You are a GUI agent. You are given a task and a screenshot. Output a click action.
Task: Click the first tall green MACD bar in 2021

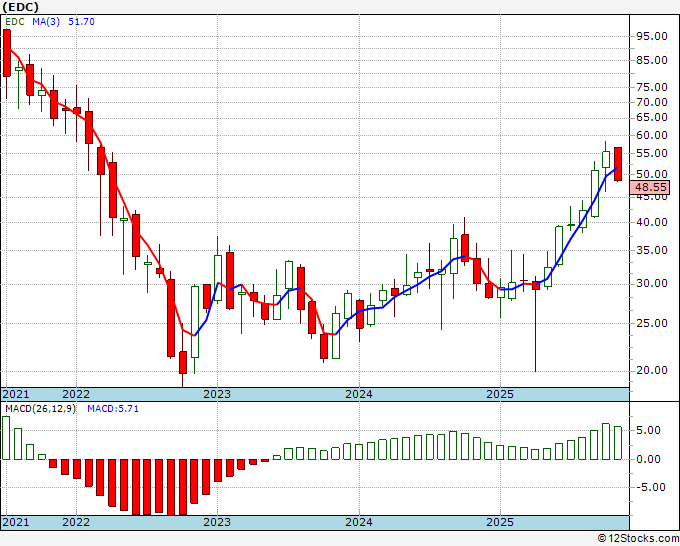tap(6, 438)
